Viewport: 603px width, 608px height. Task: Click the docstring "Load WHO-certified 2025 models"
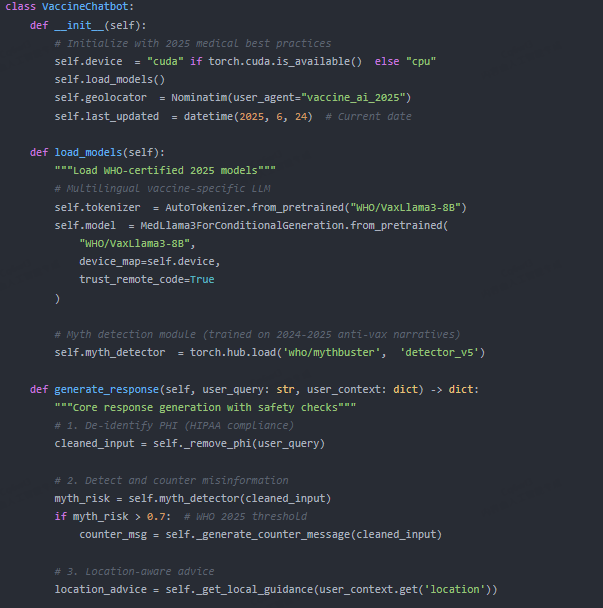coord(165,171)
